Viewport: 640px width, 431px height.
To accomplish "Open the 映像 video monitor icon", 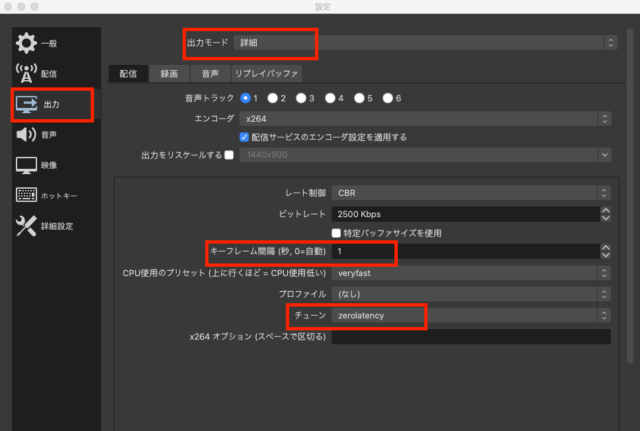I will [x=26, y=165].
